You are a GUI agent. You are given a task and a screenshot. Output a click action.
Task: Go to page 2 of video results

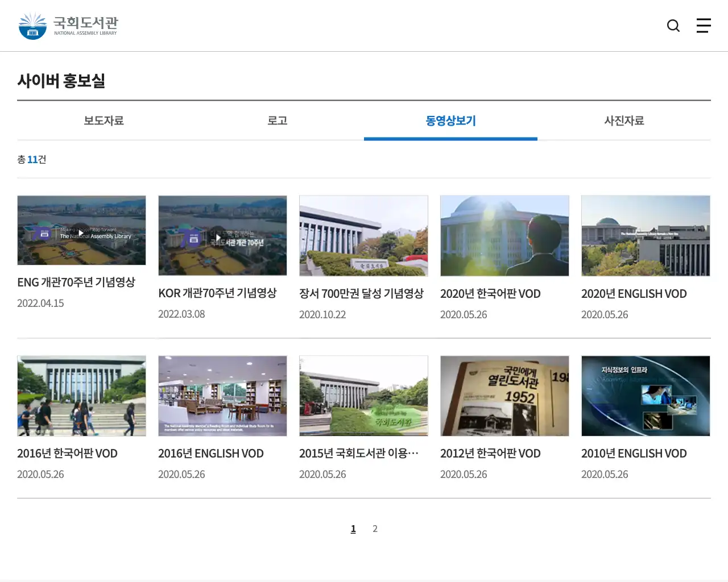(x=375, y=529)
